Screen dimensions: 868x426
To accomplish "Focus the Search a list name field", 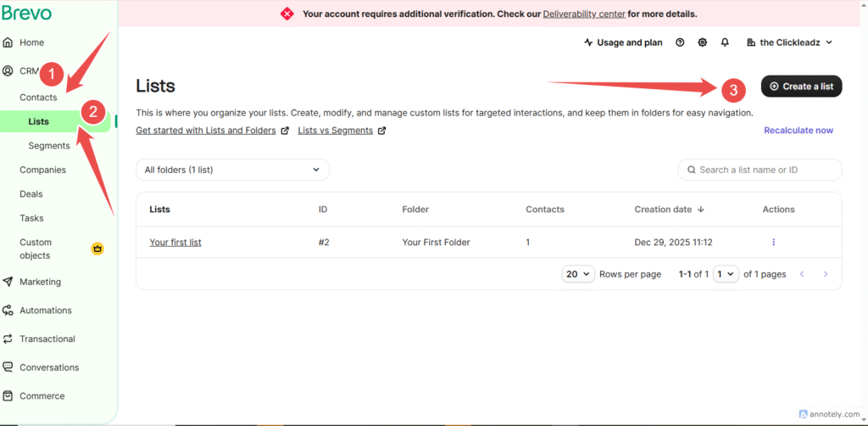I will coord(760,170).
